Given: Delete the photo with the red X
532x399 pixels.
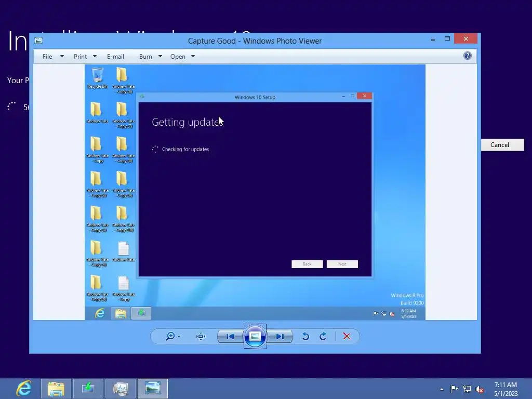Looking at the screenshot, I should click(347, 336).
